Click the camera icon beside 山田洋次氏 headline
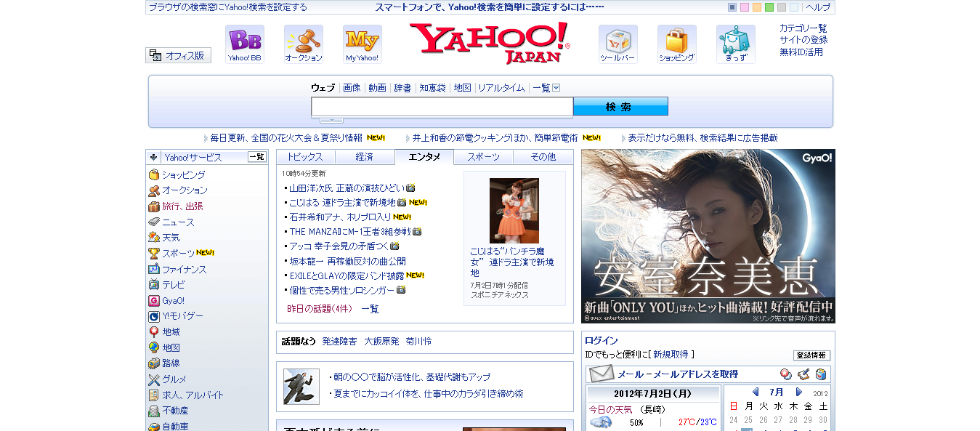This screenshot has height=431, width=980. tap(410, 188)
